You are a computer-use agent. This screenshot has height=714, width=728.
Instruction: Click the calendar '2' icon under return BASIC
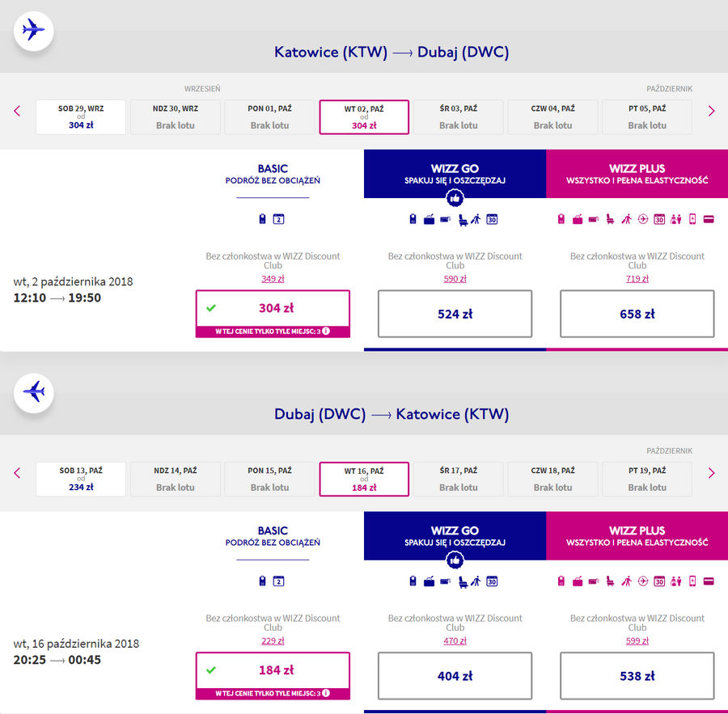pos(278,581)
